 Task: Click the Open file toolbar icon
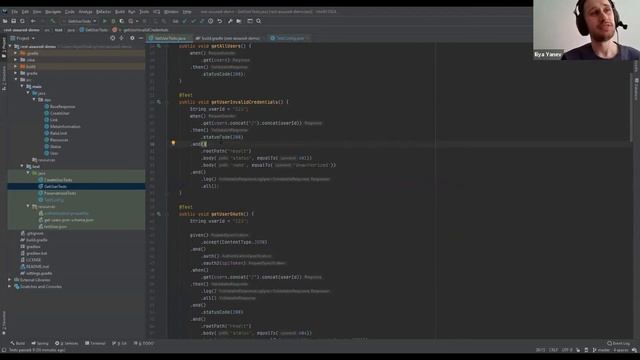click(x=5, y=21)
